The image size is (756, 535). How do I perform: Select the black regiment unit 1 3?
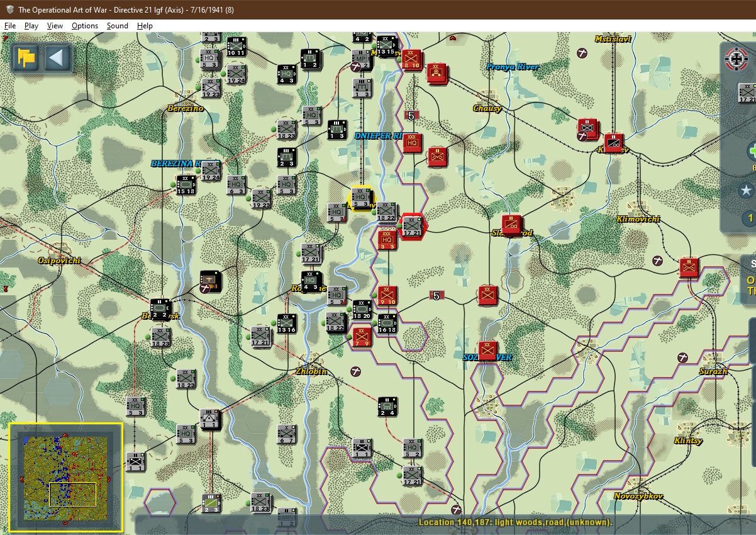(336, 129)
